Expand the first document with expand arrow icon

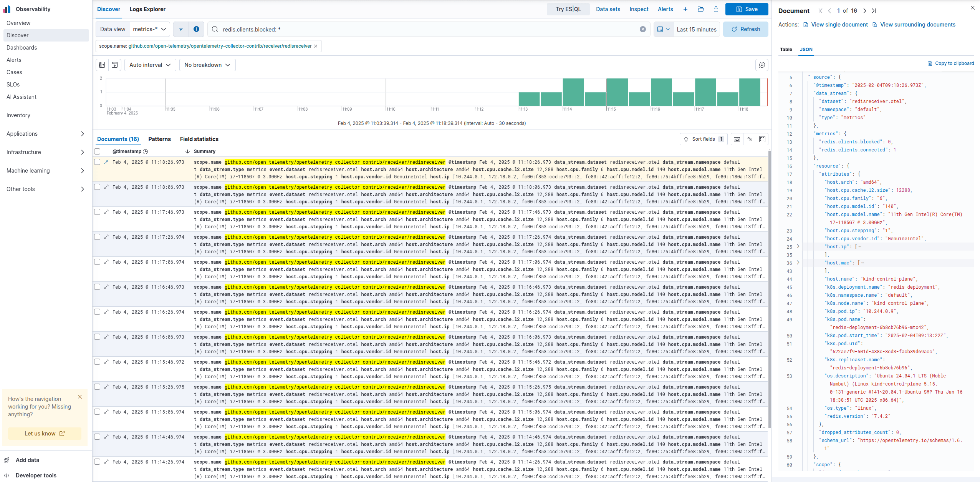coord(106,162)
